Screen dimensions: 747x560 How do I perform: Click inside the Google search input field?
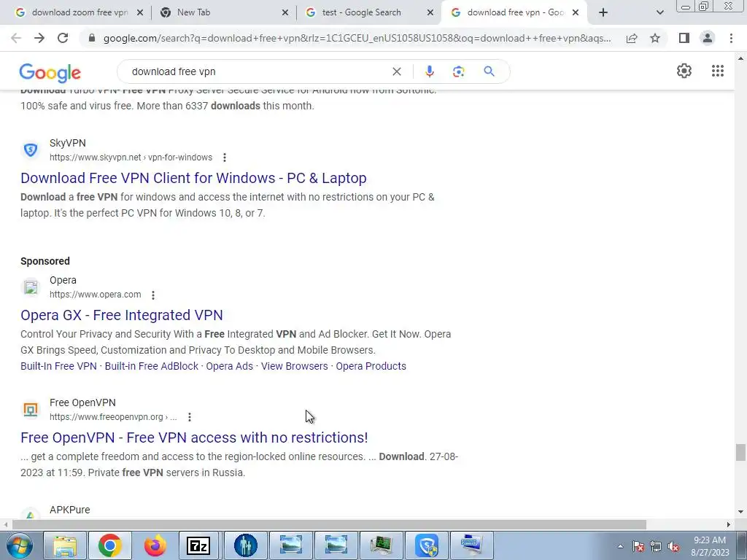[258, 71]
